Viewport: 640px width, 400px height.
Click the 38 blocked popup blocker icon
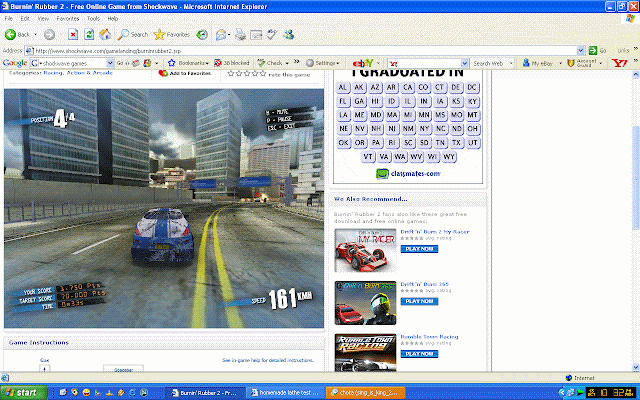tap(231, 63)
